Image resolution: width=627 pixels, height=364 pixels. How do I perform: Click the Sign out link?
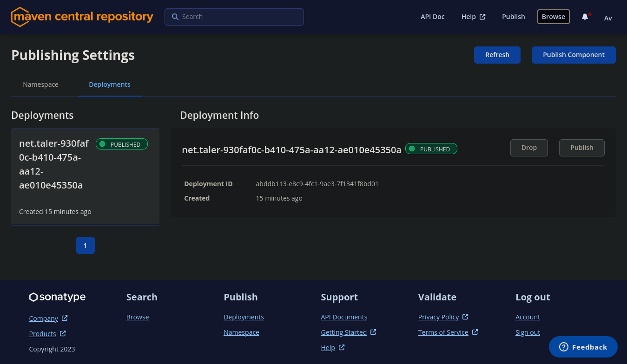(x=528, y=332)
